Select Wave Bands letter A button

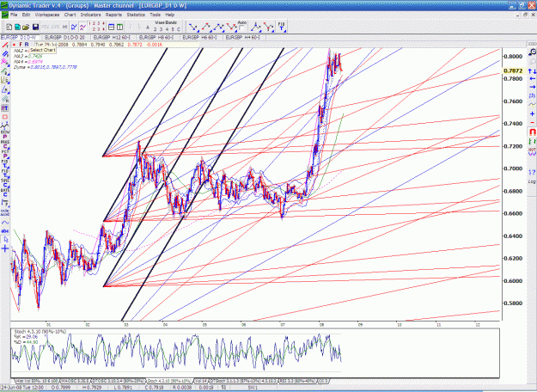(148, 28)
